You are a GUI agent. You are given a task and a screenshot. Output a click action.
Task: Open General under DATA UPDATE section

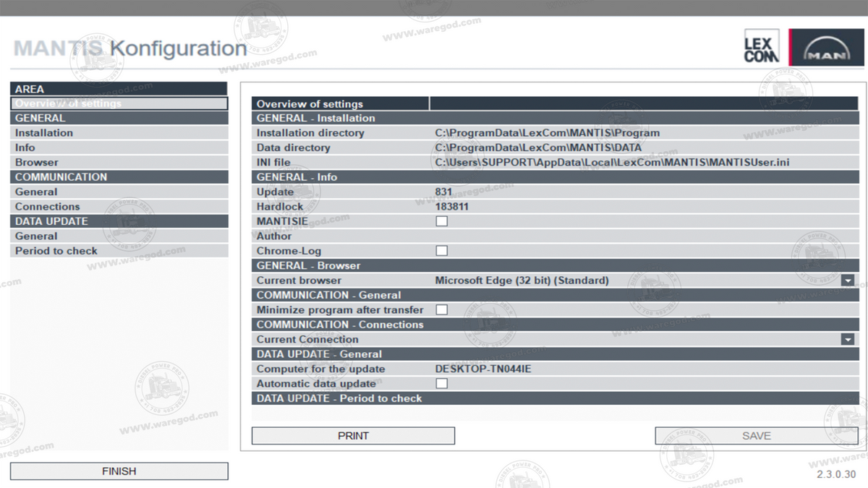click(x=119, y=236)
